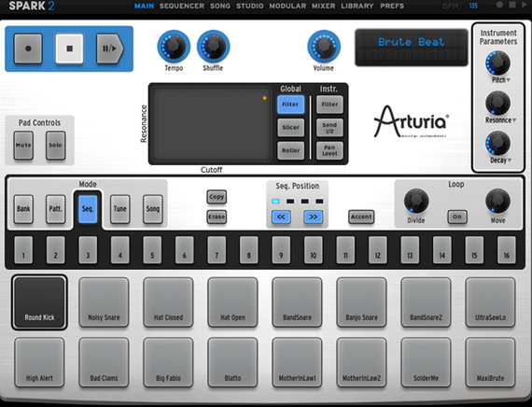
Task: Step sequence position back with << arrow
Action: click(x=281, y=217)
